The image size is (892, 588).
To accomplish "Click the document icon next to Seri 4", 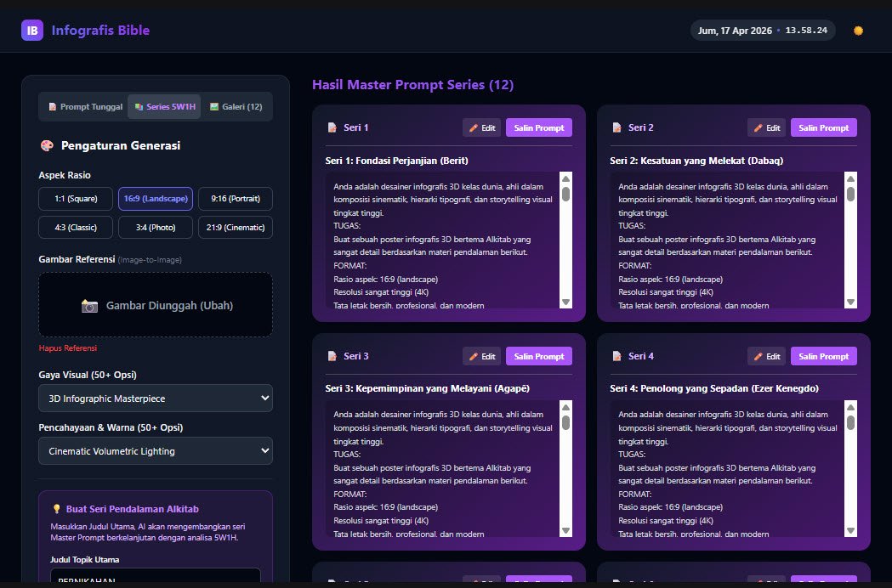I will [616, 356].
